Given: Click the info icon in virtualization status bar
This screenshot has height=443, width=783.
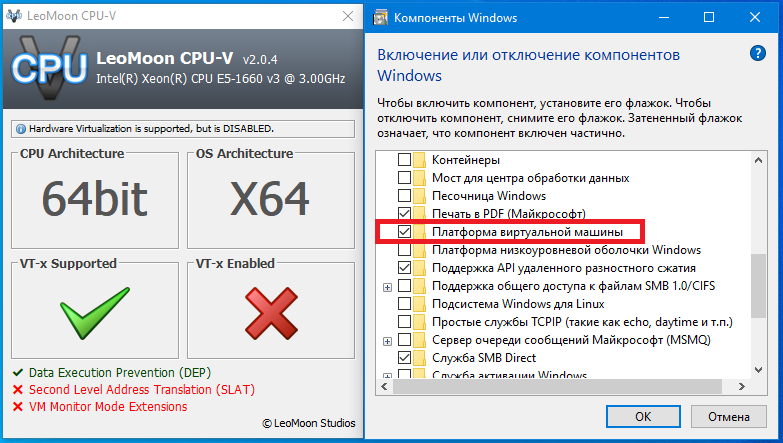Looking at the screenshot, I should [21, 129].
